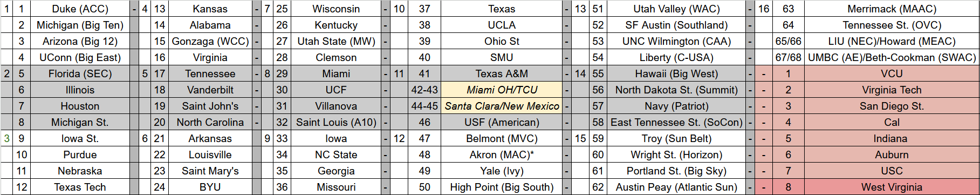Select the Wisconsin cell
980x195 pixels.
[x=336, y=9]
